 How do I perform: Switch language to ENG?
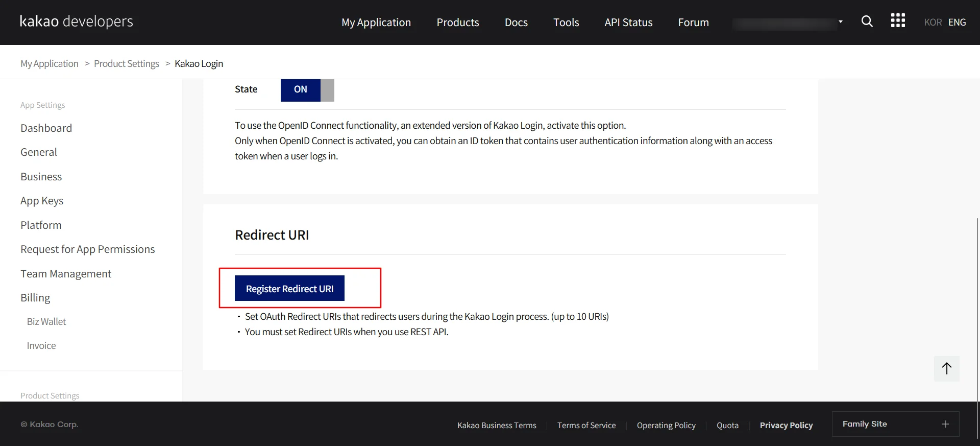[957, 22]
